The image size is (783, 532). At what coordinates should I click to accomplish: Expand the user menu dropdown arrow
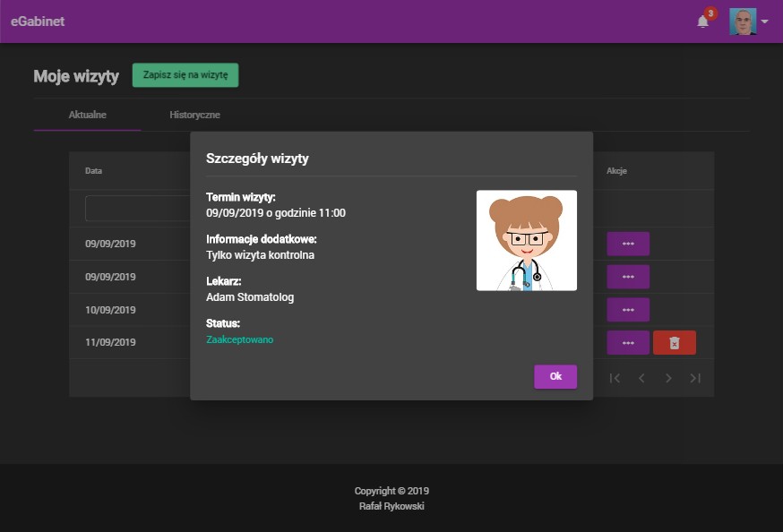tap(764, 22)
